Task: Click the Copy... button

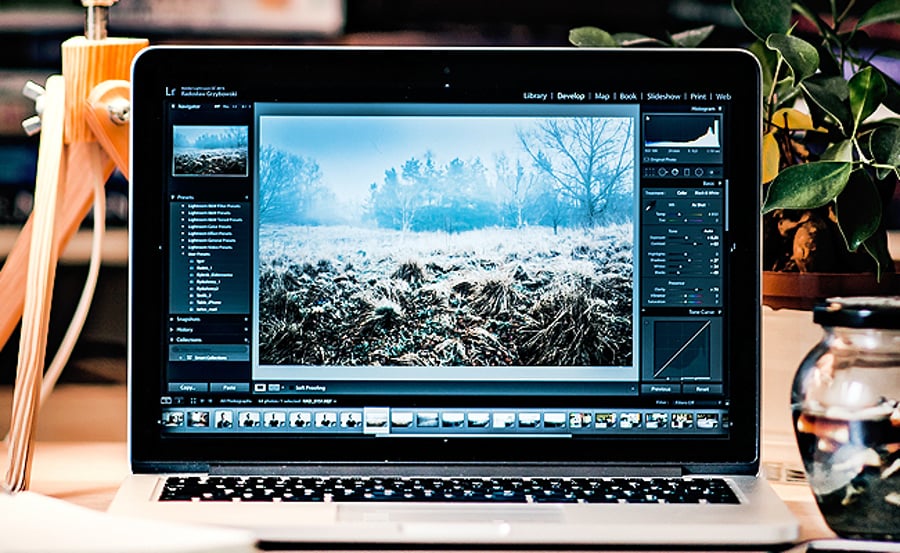Action: coord(188,387)
